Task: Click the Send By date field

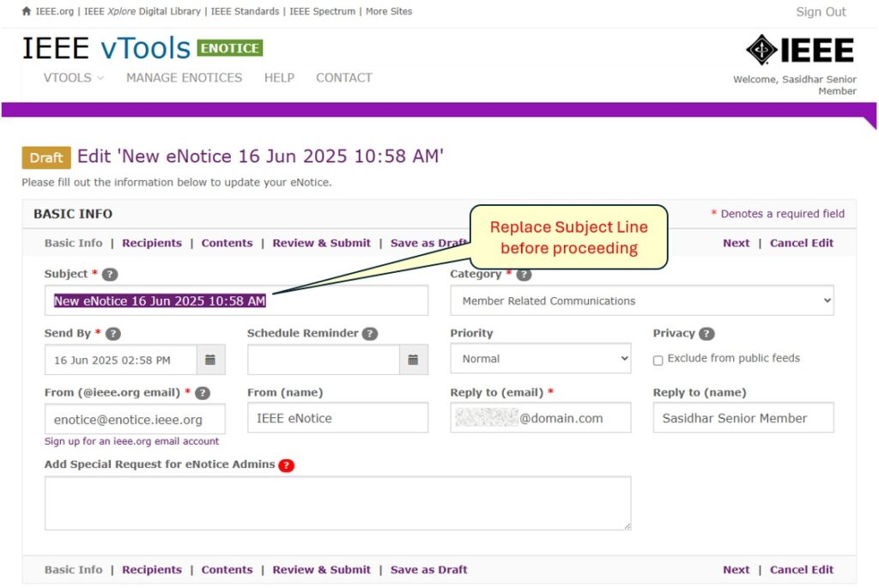Action: [x=121, y=360]
